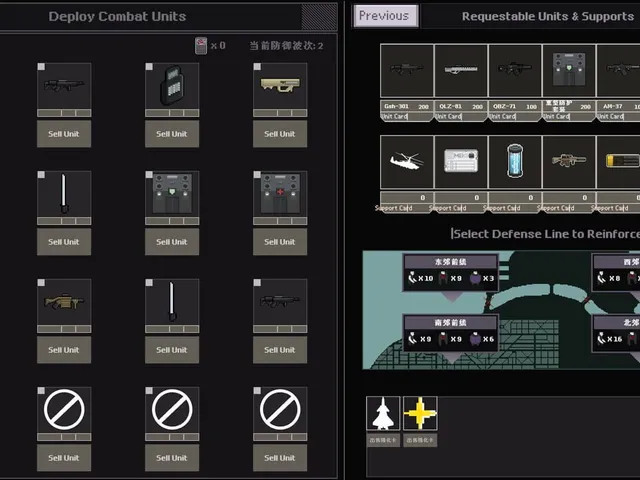Tick the checkbox on the third-row blade unit
The image size is (640, 480).
(x=149, y=283)
